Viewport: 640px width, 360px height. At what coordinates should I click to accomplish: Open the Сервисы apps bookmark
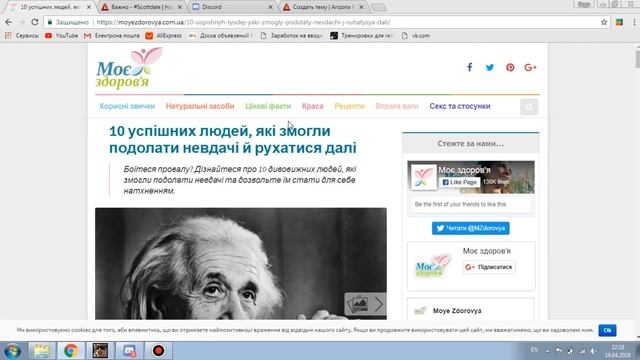point(22,36)
